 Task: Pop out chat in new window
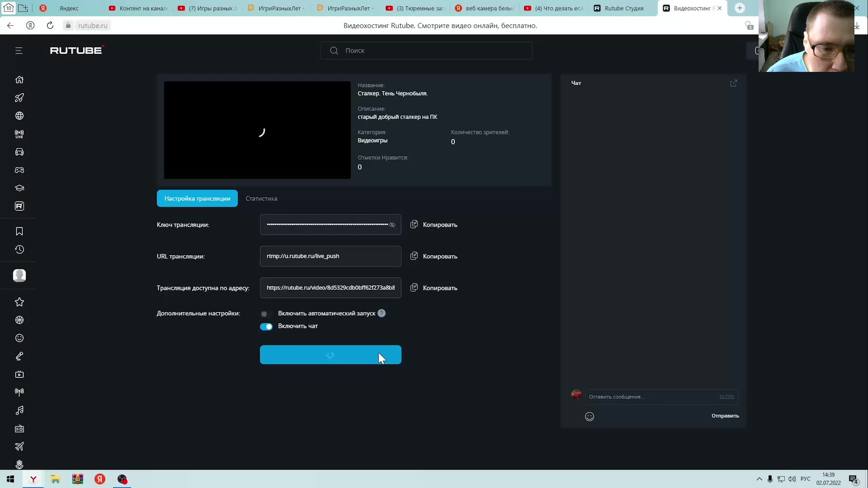733,83
